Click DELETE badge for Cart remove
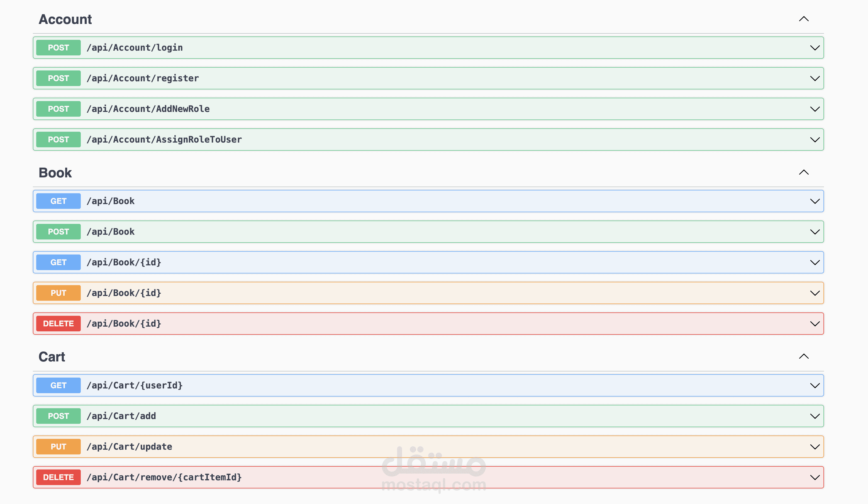The width and height of the screenshot is (868, 504). [58, 477]
